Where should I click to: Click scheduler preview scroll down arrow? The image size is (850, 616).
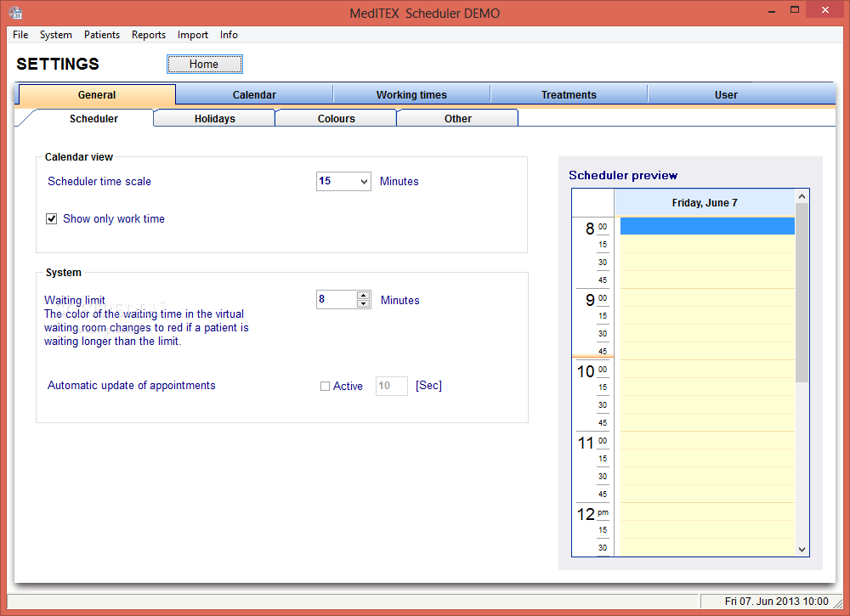802,550
